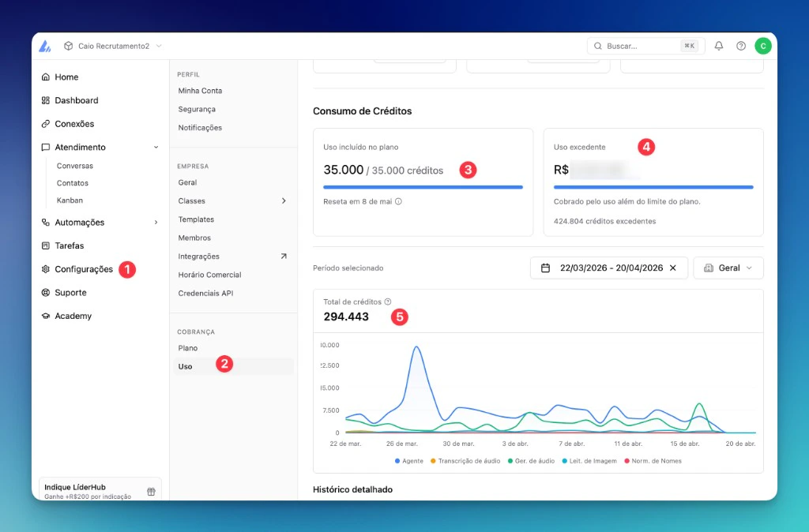The height and width of the screenshot is (532, 809).
Task: Click the Atendimento chat icon
Action: click(x=45, y=147)
